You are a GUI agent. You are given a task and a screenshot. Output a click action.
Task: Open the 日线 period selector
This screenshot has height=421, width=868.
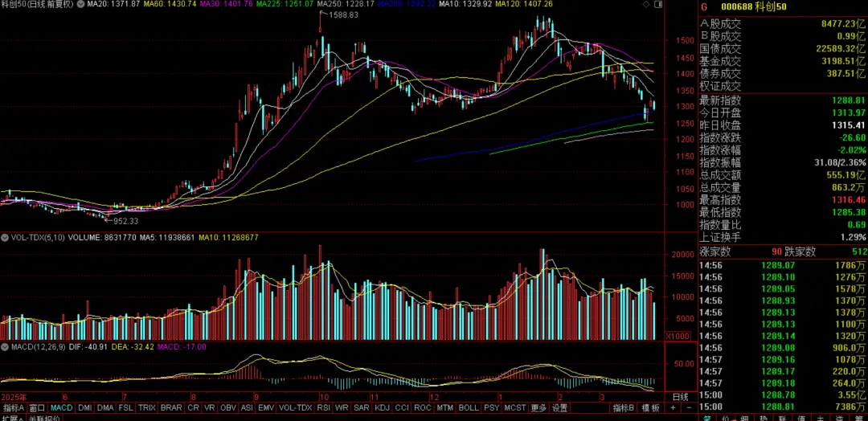681,397
